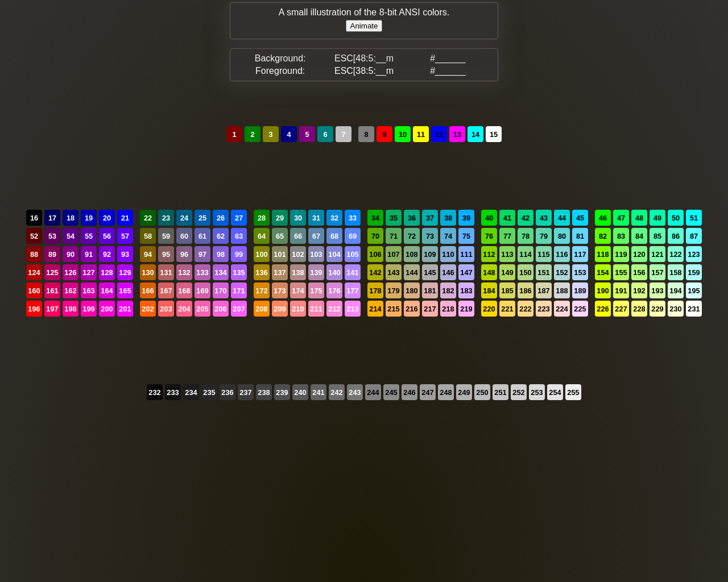
Task: Select pink swatch number 213
Action: [x=353, y=309]
